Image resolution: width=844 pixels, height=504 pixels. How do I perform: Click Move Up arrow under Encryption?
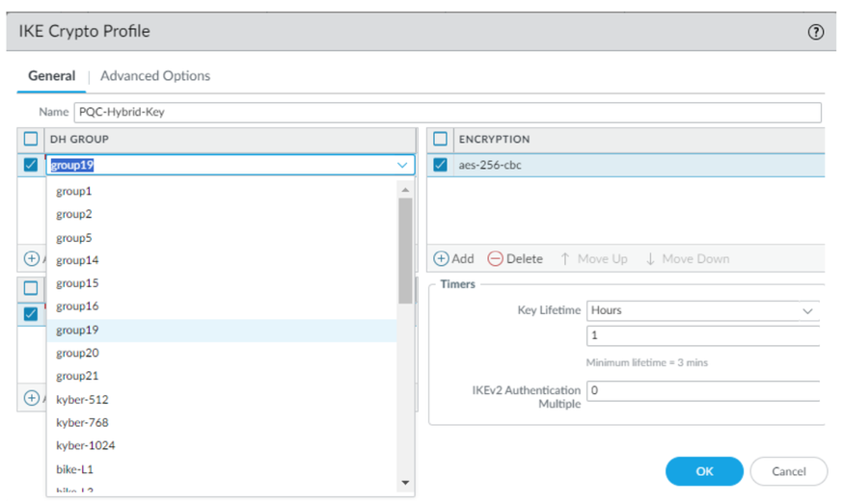(x=564, y=258)
